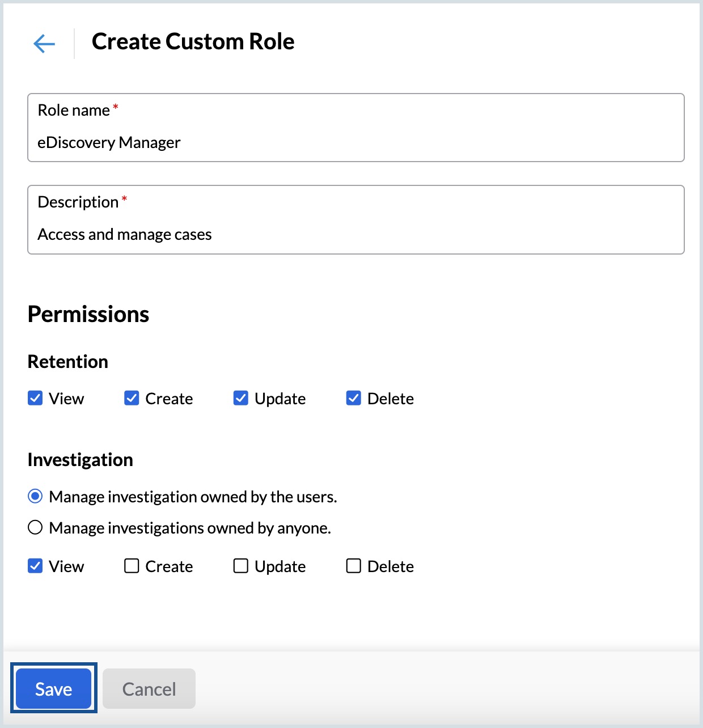Uncheck View permission under Retention
This screenshot has width=703, height=728.
(35, 398)
